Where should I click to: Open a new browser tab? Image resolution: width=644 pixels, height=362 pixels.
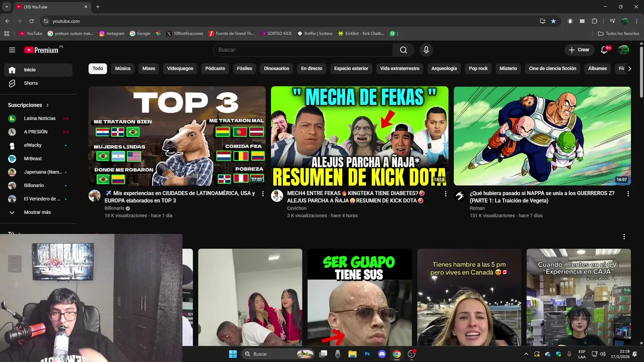pos(98,7)
